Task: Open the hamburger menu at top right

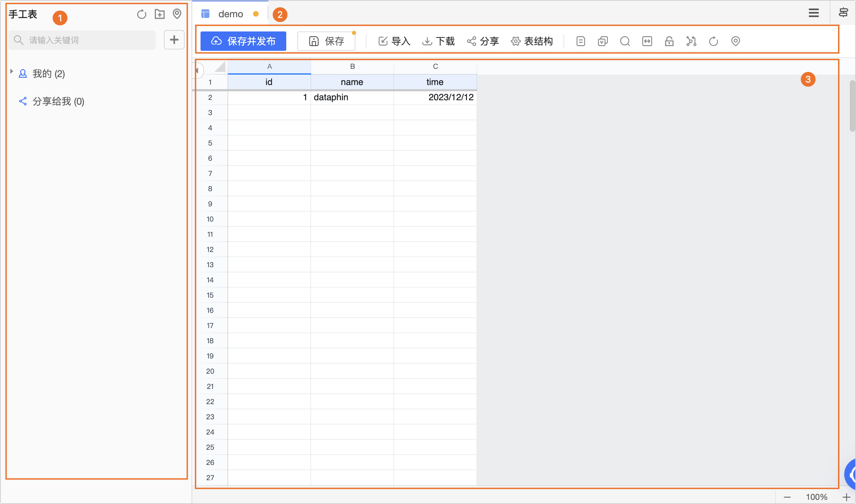Action: [813, 13]
